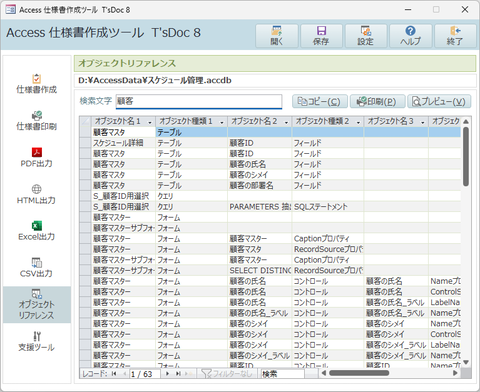Click the select-all corner of the grid
Viewport: 480px width, 392px height.
tap(86, 121)
